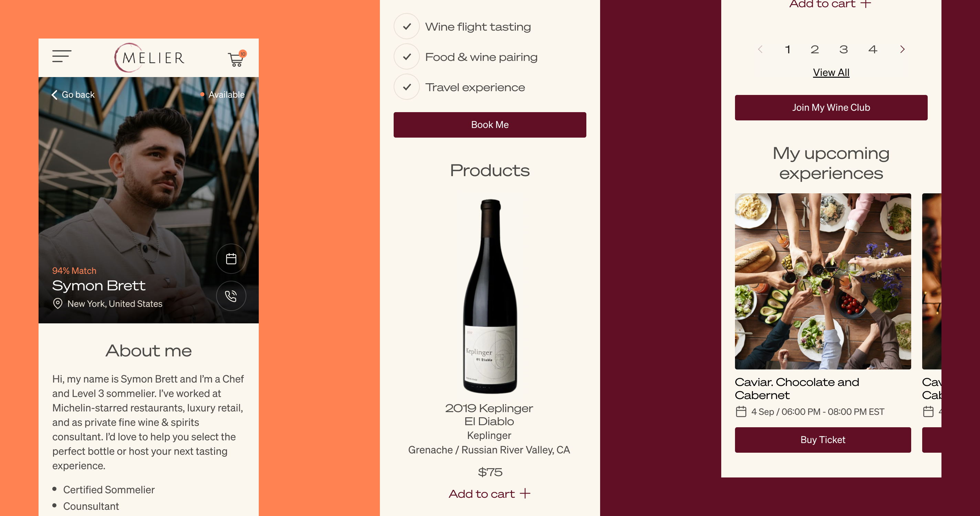
Task: Click the Melier logo
Action: pos(149,58)
